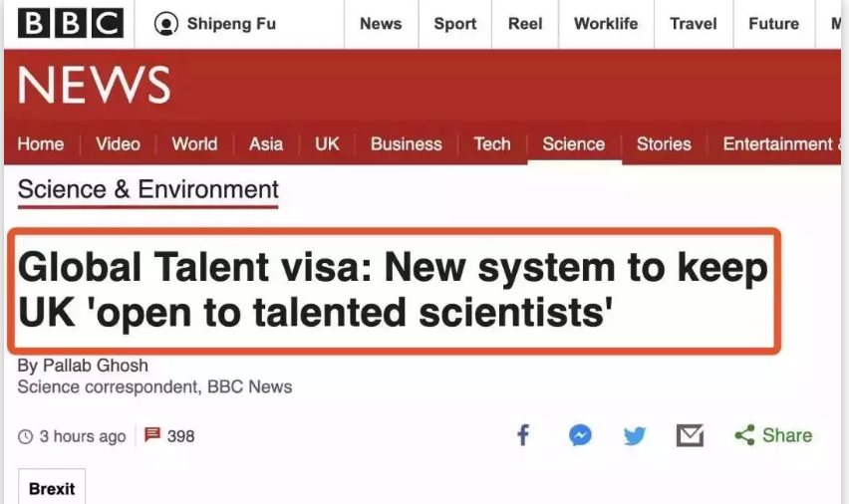Screen dimensions: 849x504
Task: Click the green Share icon
Action: pyautogui.click(x=744, y=435)
